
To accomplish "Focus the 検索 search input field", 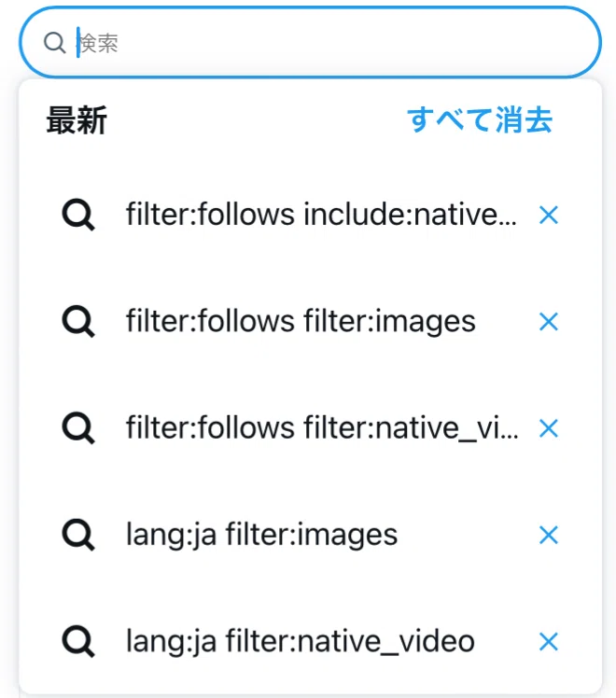I will click(x=310, y=43).
